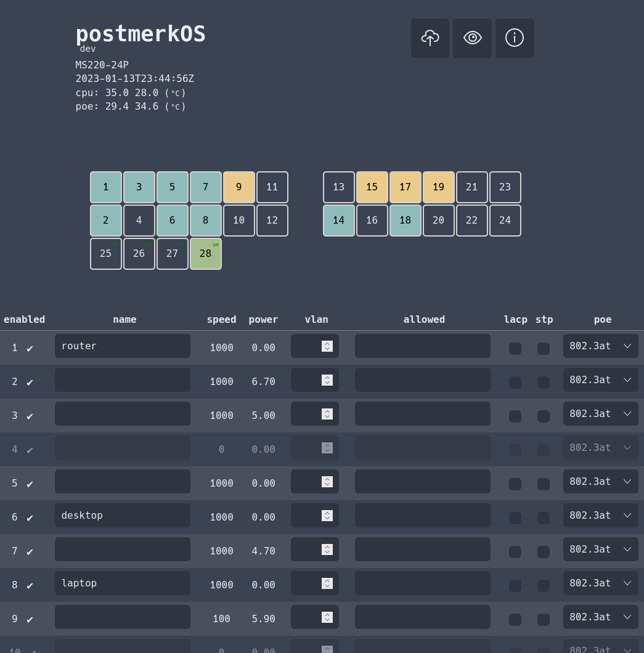Select the green uplink port 28 tile
The image size is (644, 653).
click(x=206, y=254)
